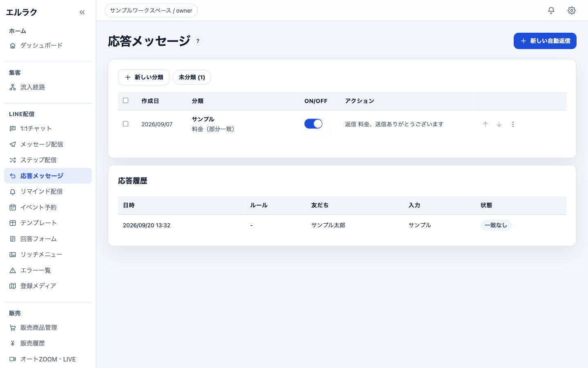
Task: Click the サンプル太郎 friend cell
Action: click(328, 225)
